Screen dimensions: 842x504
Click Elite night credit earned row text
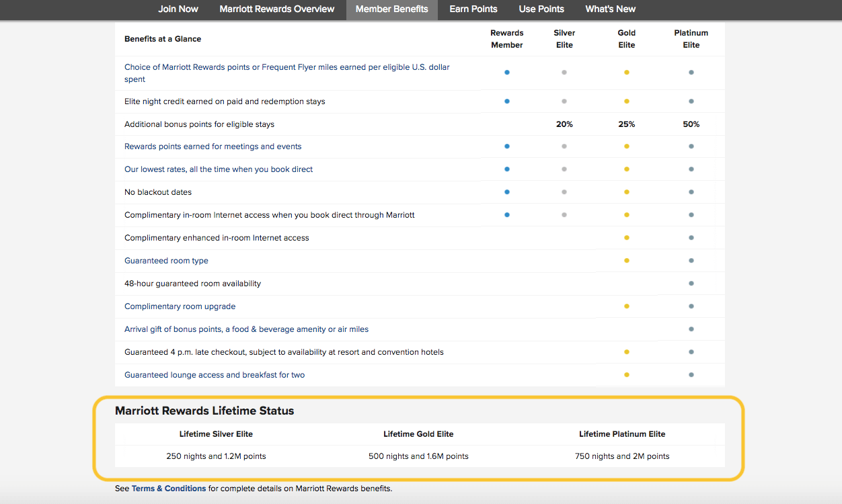(225, 101)
